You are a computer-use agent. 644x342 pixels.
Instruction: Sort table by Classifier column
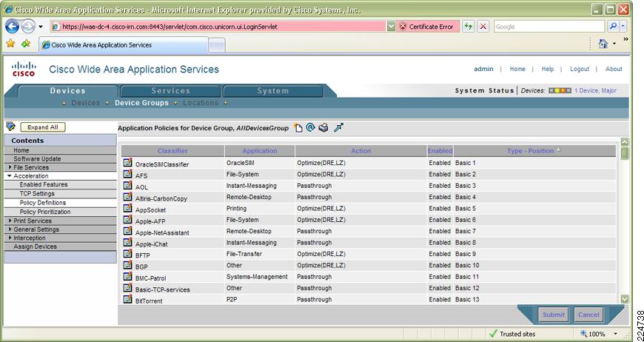point(172,151)
